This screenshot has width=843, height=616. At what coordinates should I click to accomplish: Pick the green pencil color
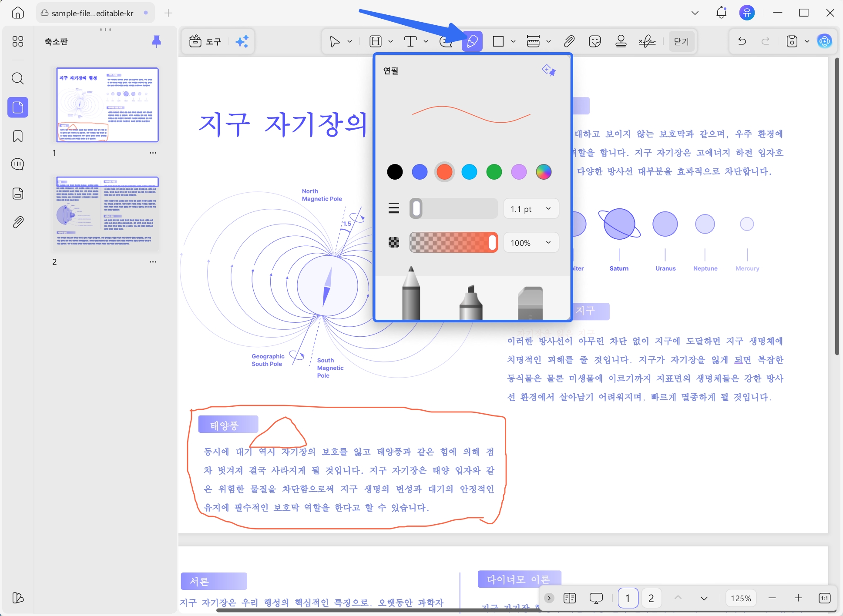click(494, 172)
